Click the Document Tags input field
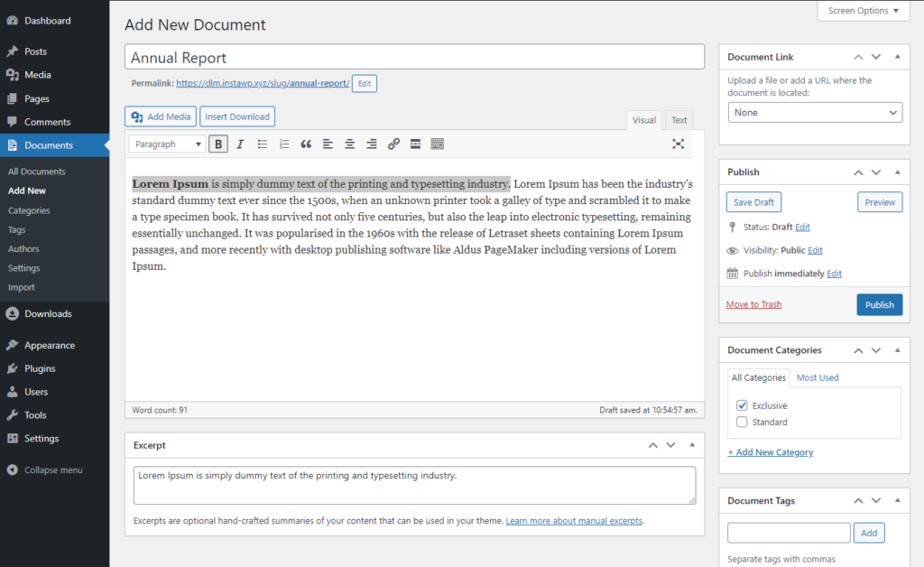The width and height of the screenshot is (924, 567). [x=789, y=533]
